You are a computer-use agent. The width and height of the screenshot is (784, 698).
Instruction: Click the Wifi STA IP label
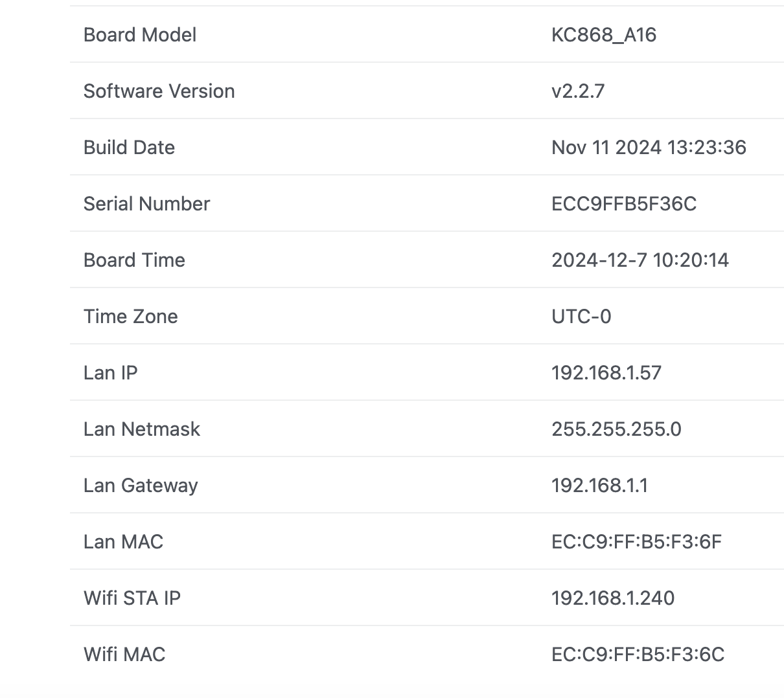pos(132,598)
